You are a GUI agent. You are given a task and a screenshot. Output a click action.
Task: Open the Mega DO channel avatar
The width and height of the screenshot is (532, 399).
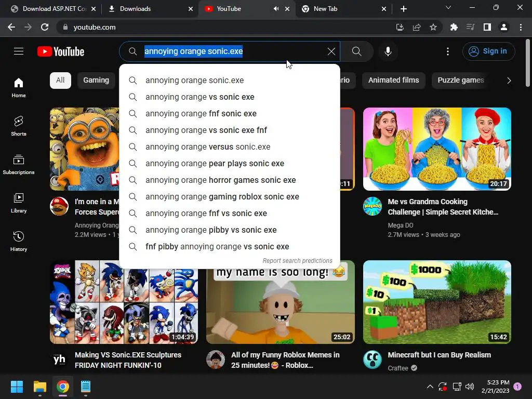(372, 206)
